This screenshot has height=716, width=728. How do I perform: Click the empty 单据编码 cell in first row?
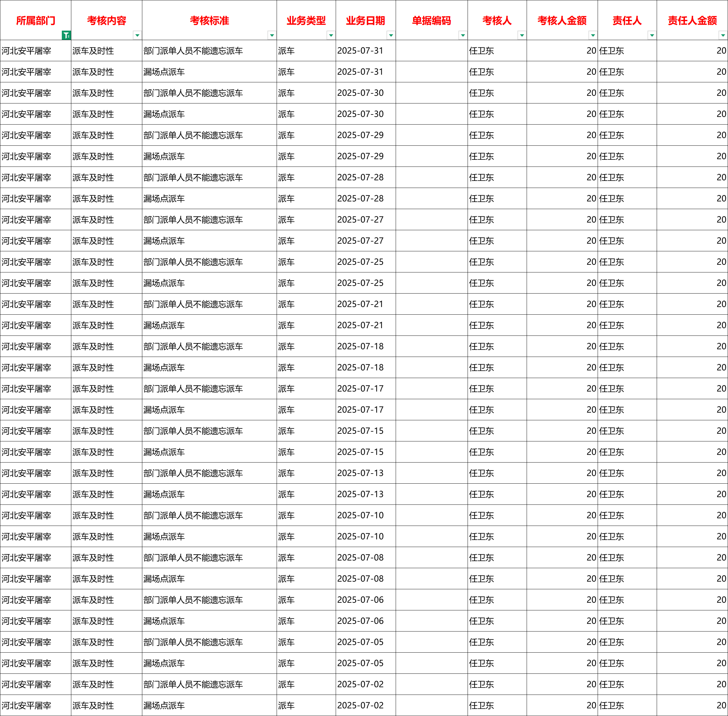pos(431,51)
